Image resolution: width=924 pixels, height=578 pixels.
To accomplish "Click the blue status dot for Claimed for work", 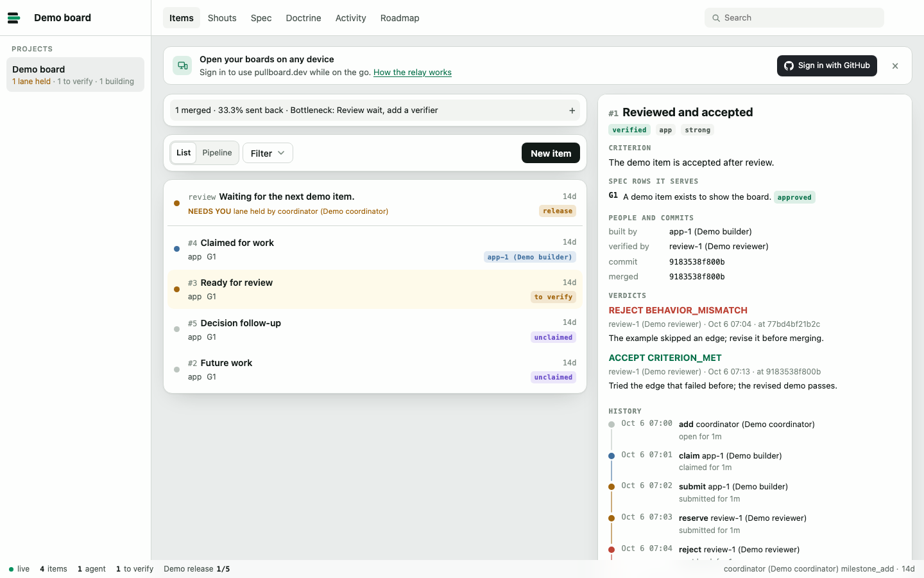I will pos(176,249).
